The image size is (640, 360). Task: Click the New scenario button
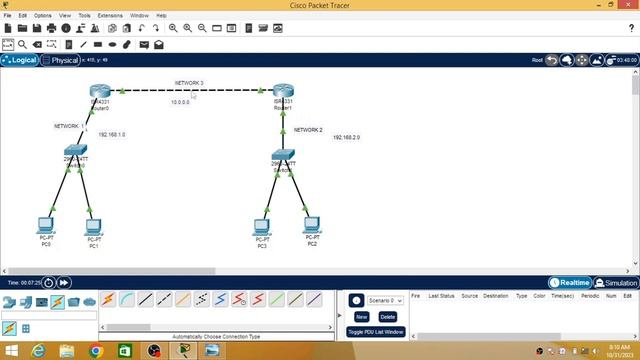tap(362, 317)
